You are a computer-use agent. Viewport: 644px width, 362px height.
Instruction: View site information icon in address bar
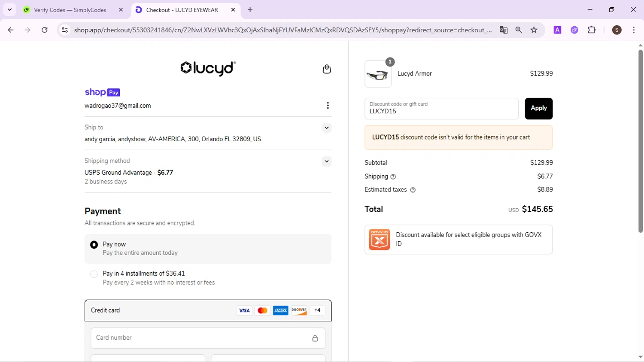point(65,30)
